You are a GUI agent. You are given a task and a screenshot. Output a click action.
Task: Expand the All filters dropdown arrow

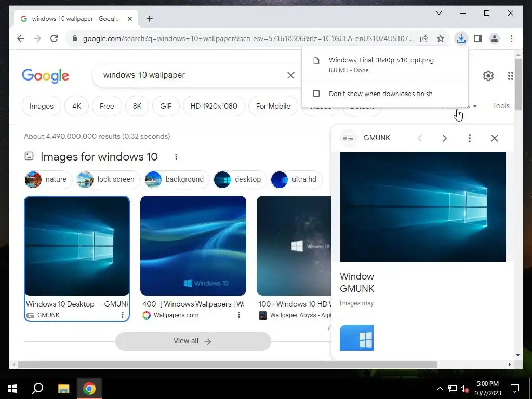tap(475, 106)
